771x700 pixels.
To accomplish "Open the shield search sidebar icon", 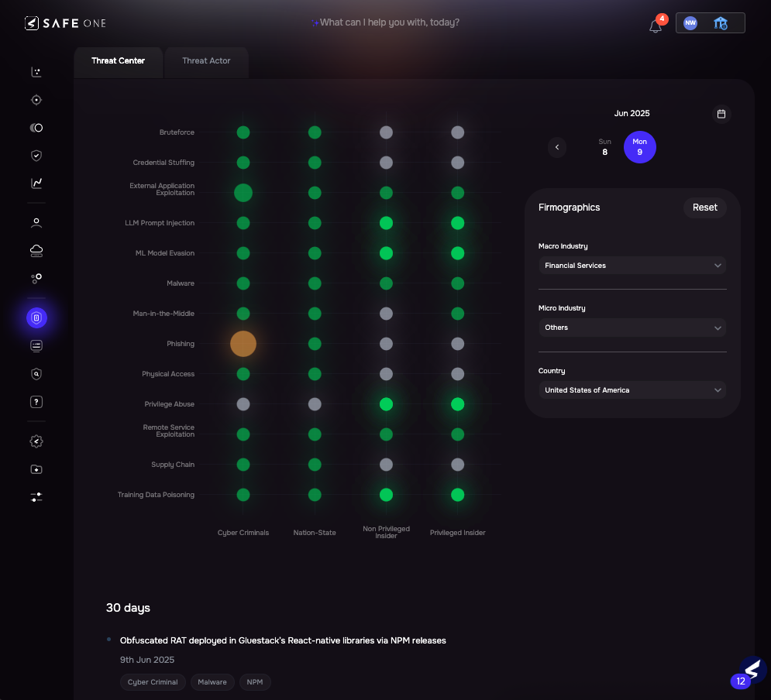I will [x=36, y=374].
